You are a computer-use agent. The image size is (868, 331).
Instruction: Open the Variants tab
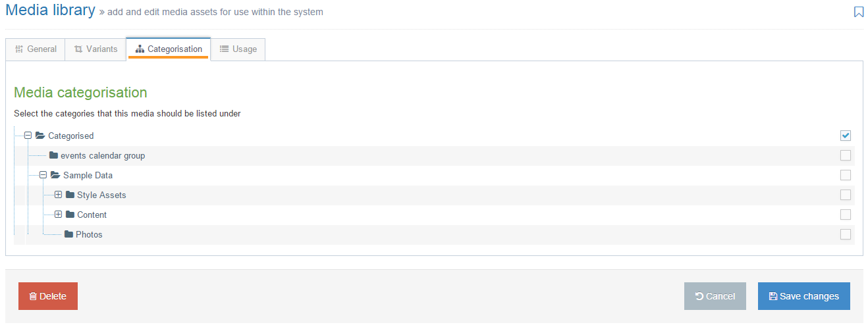[95, 49]
